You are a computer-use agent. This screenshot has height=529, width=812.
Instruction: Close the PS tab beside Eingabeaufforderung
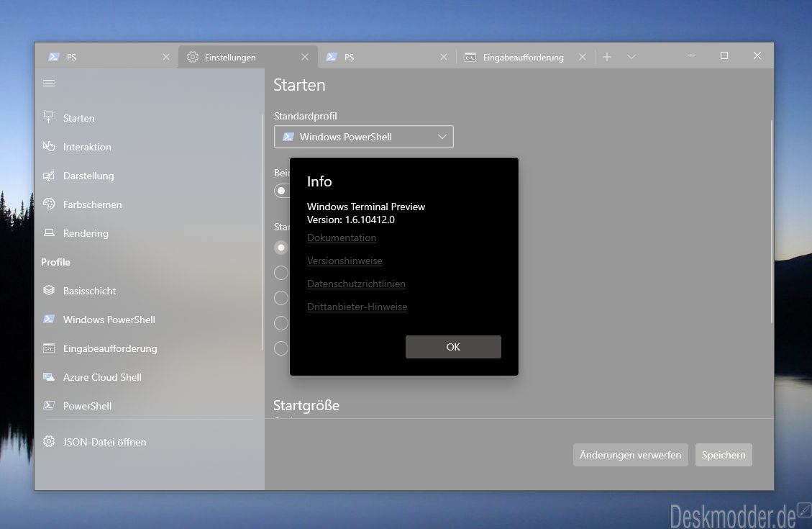[x=444, y=57]
